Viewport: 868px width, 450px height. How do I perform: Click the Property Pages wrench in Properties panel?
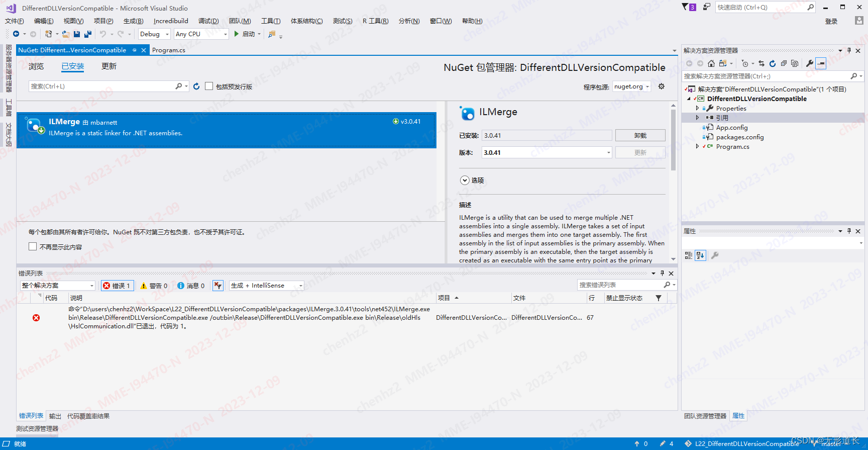[x=715, y=255]
